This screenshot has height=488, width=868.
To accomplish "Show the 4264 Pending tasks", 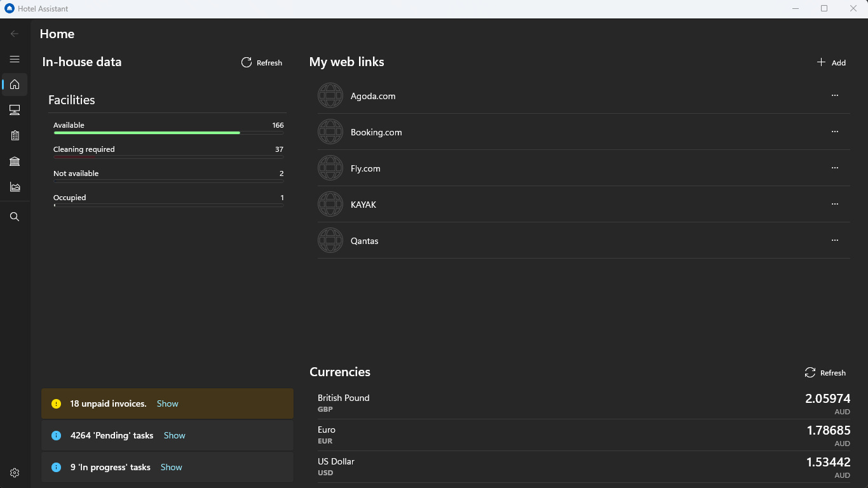I will pyautogui.click(x=175, y=436).
